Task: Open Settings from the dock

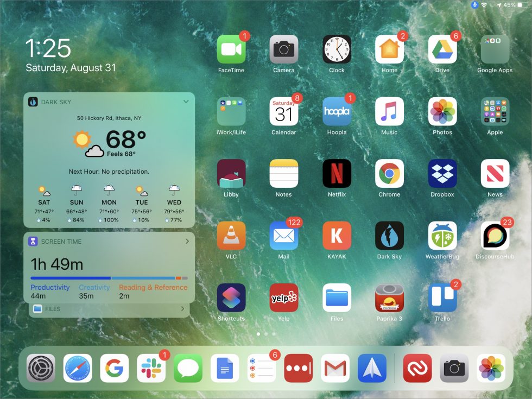Action: point(41,368)
